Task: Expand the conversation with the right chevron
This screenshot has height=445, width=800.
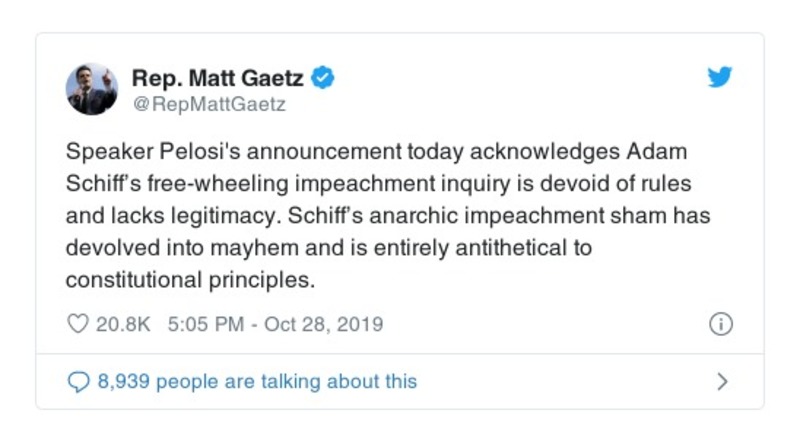Action: [x=722, y=381]
